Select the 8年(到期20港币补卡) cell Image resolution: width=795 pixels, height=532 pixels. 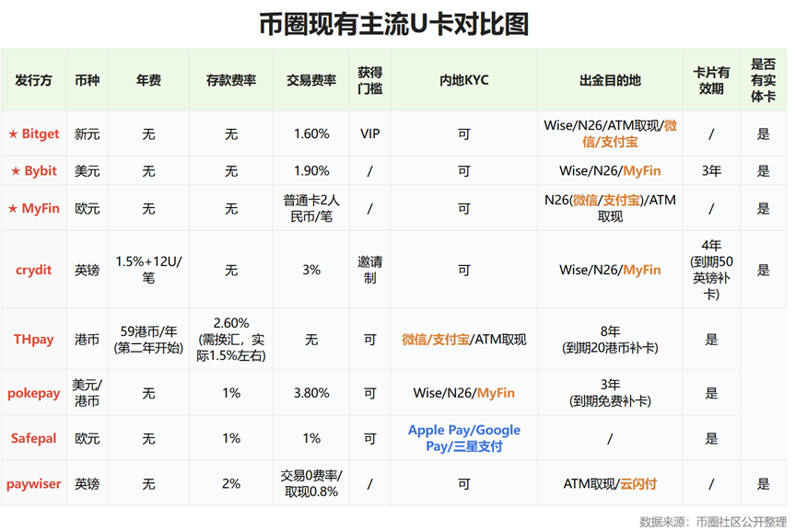(x=610, y=339)
